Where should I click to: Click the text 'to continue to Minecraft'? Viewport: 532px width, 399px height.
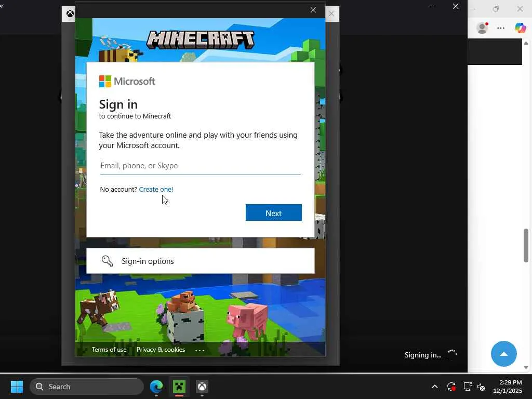point(135,116)
